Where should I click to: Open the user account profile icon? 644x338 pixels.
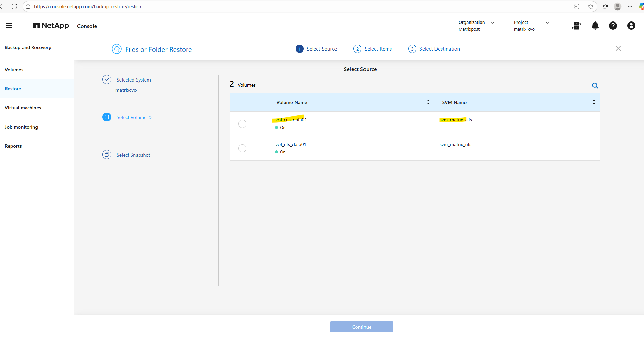(631, 26)
